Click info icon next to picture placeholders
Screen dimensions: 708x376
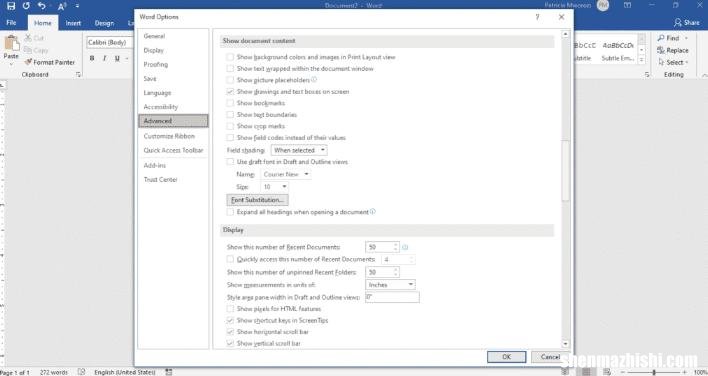coord(314,79)
